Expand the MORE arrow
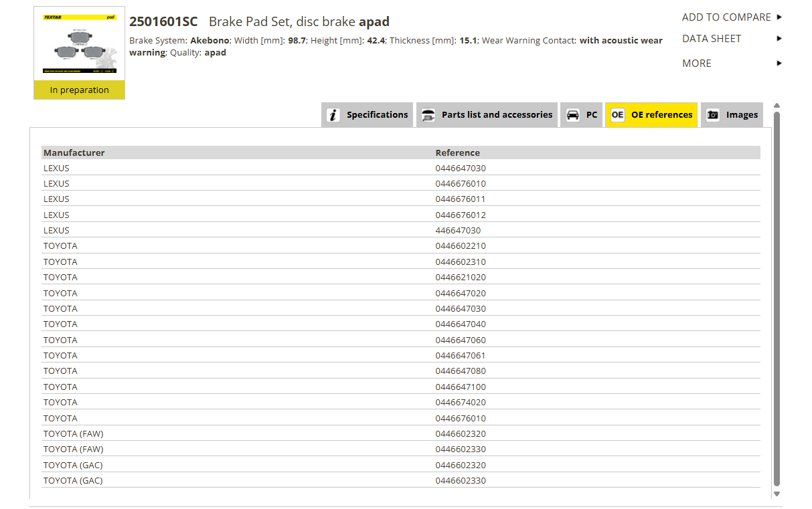This screenshot has height=509, width=812. pyautogui.click(x=779, y=64)
